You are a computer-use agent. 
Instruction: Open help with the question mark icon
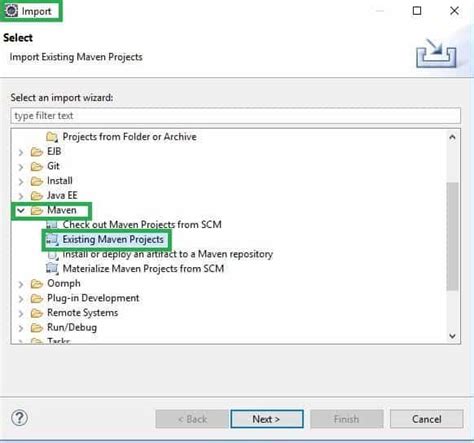click(20, 418)
